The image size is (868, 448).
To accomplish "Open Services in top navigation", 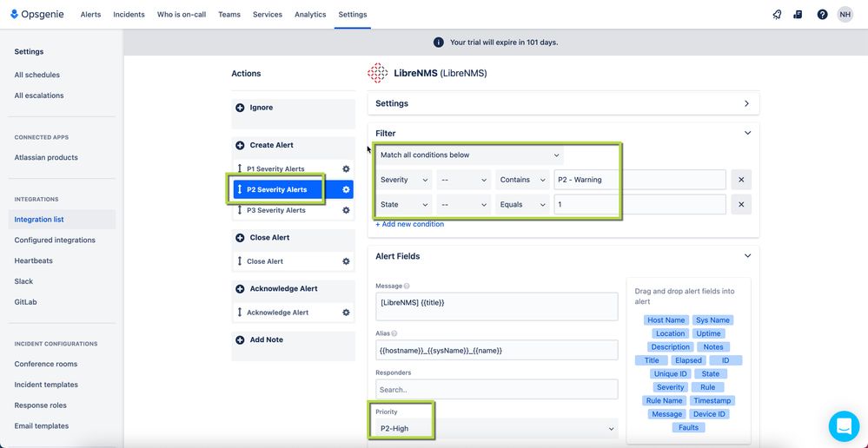I will (x=268, y=15).
